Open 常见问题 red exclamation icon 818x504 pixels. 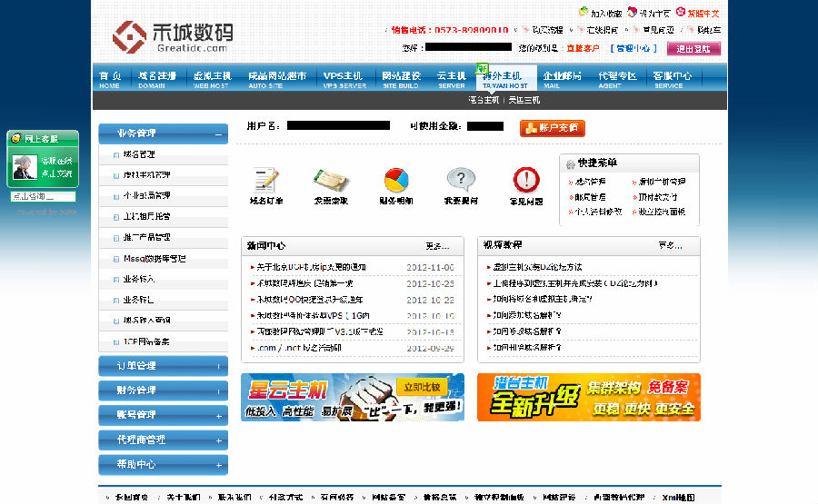(x=526, y=179)
